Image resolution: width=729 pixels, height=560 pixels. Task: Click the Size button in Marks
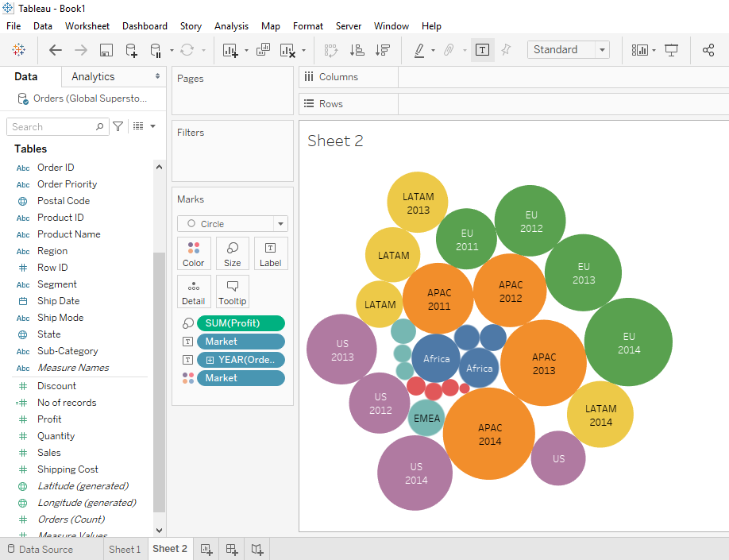pos(233,253)
